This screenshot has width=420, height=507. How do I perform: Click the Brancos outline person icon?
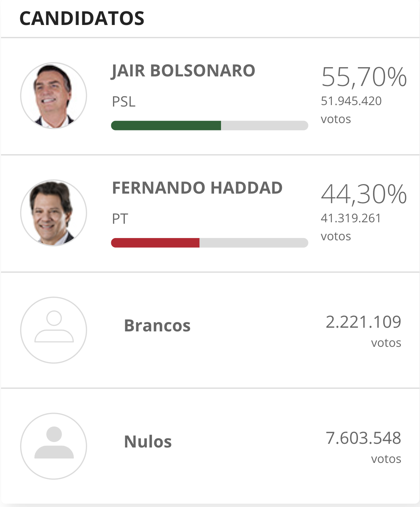(54, 330)
